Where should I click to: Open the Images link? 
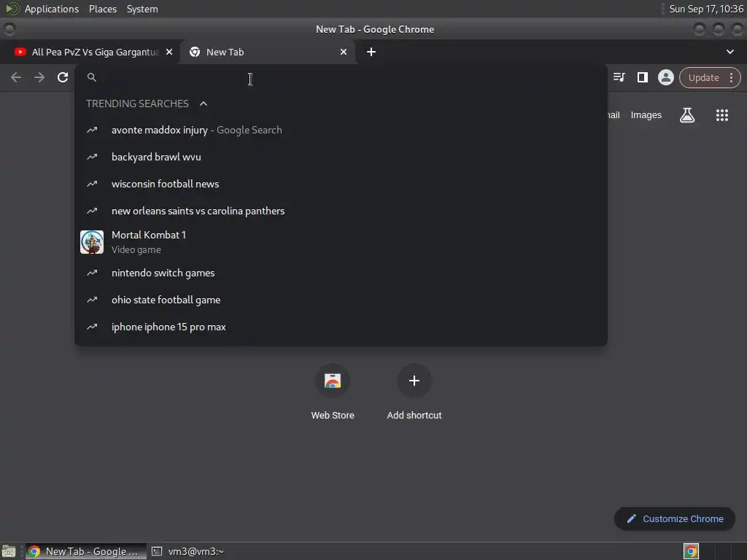(646, 114)
